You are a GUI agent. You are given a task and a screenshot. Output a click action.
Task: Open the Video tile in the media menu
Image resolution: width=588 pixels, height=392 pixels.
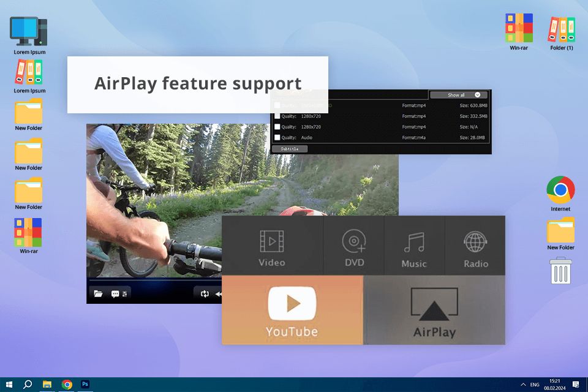272,246
